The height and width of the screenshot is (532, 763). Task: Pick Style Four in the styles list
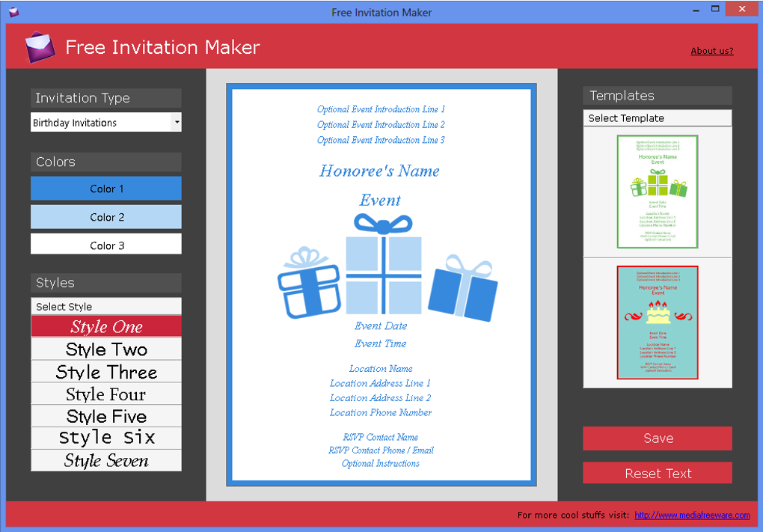click(106, 394)
